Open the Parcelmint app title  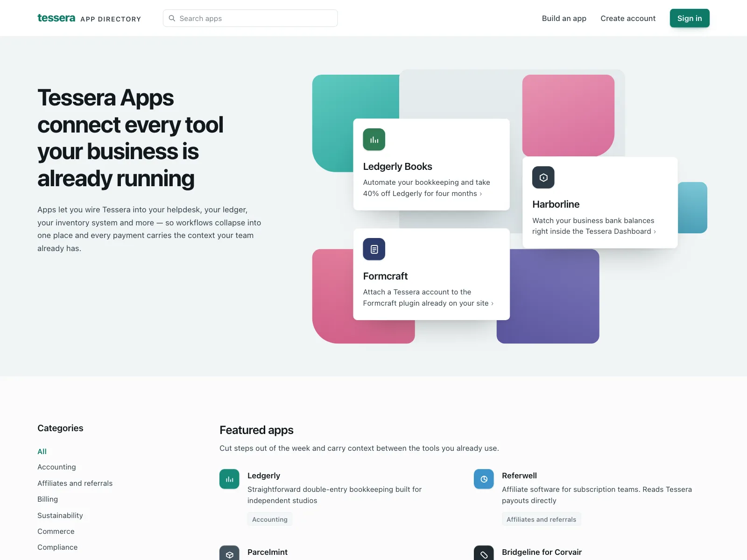tap(268, 552)
